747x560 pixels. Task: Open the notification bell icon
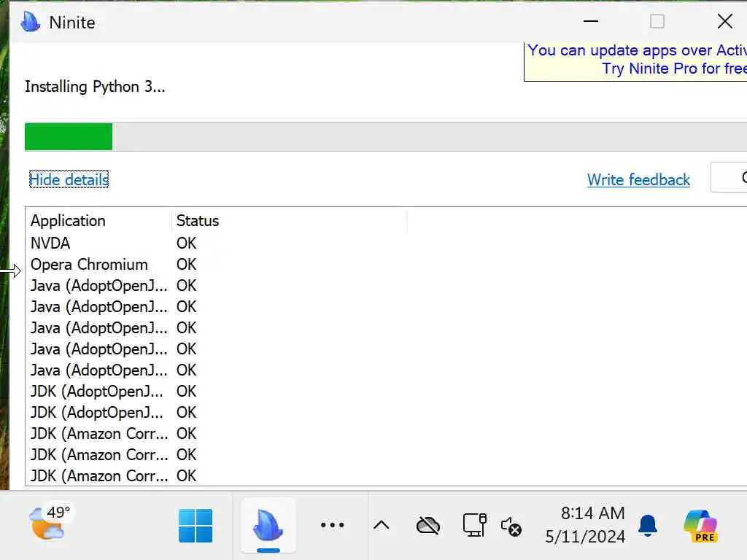(x=648, y=525)
